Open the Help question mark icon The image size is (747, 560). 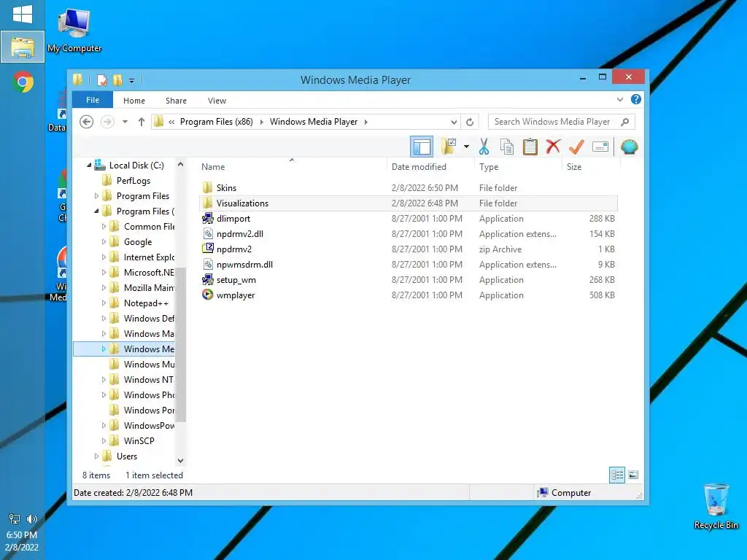click(636, 99)
